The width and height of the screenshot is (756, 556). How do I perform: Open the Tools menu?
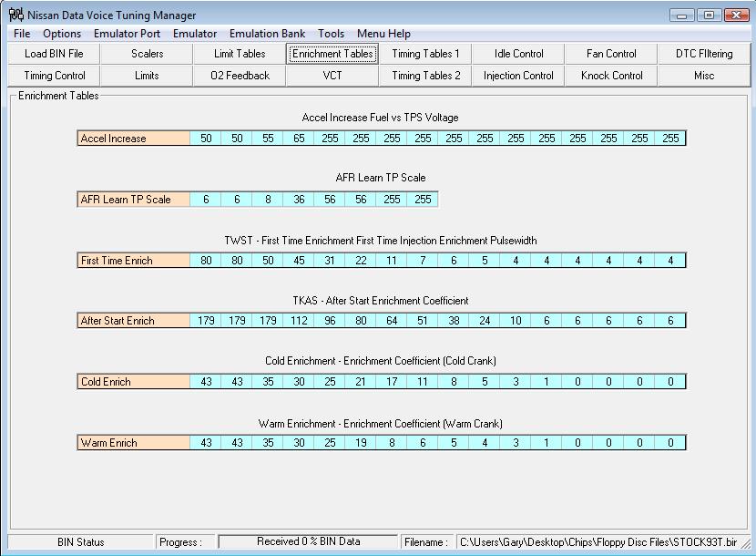[331, 34]
